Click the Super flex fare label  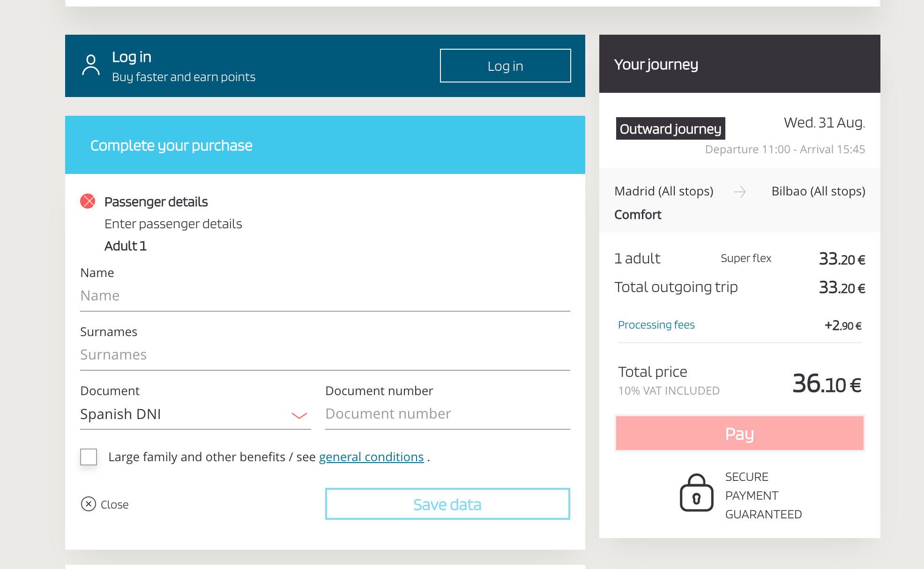[x=746, y=258]
